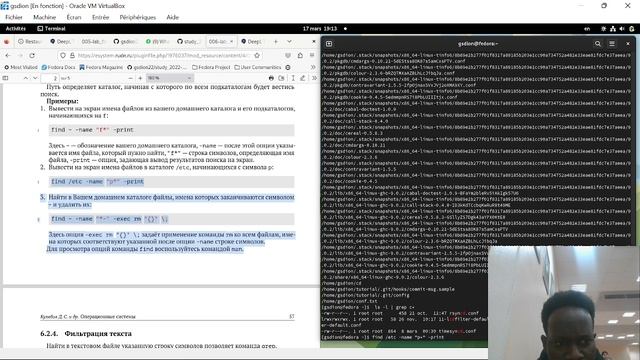Screen dimensions: 640x360
Task: Click the brightness icon in system tray
Action: [x=603, y=29]
